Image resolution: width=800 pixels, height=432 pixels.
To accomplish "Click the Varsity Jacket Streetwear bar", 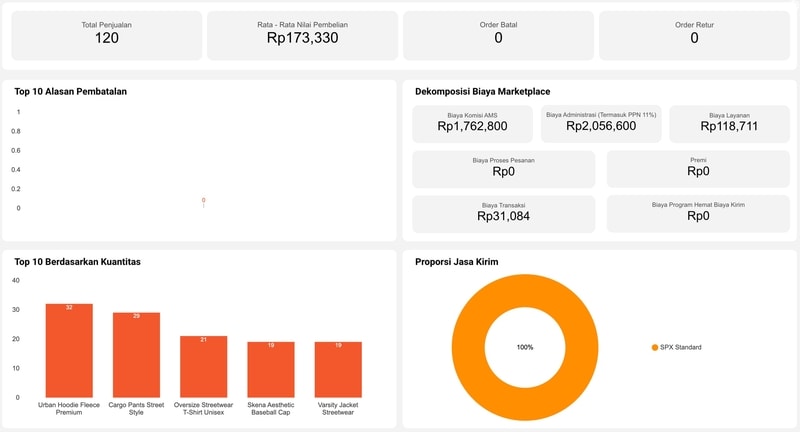I will (338, 369).
